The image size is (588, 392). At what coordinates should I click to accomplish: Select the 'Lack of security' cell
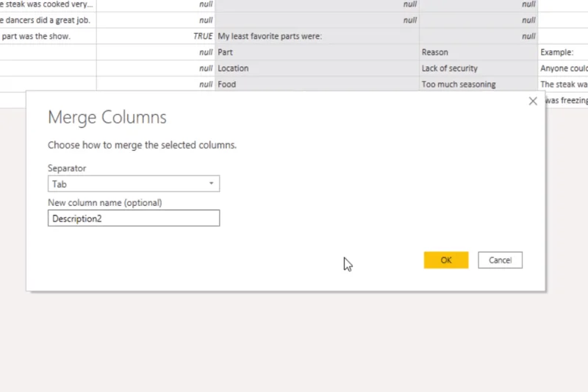coord(478,68)
